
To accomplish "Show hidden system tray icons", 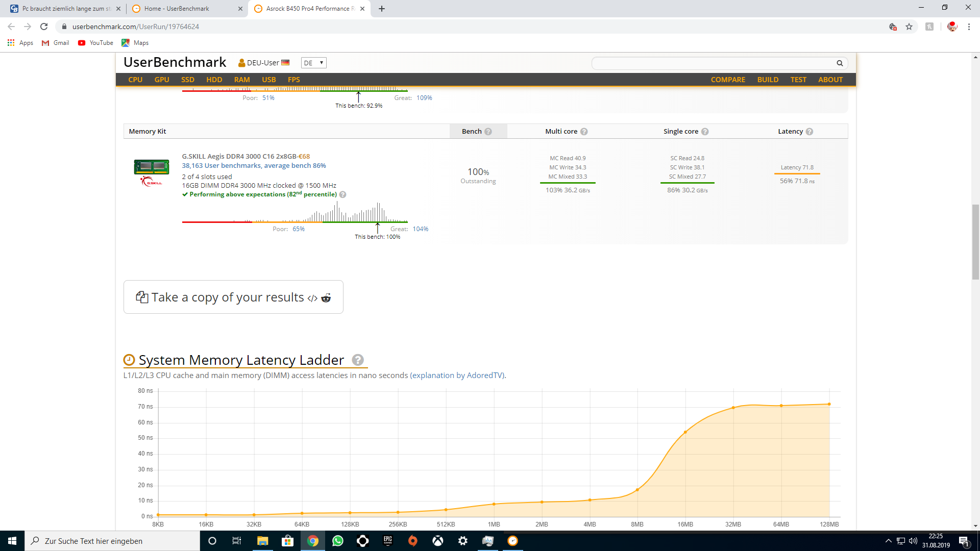I will (x=888, y=541).
